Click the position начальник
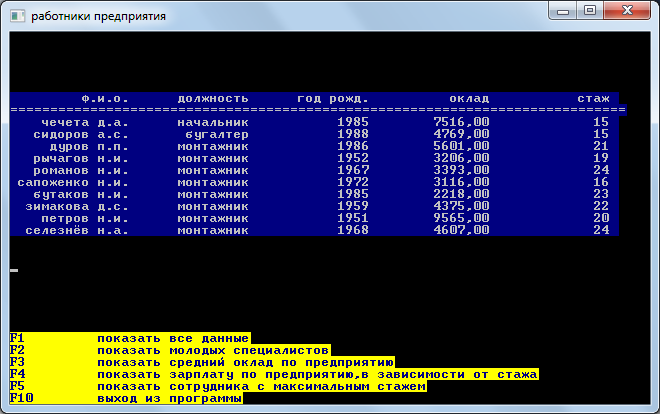Screen dimensions: 660x414 coord(213,123)
